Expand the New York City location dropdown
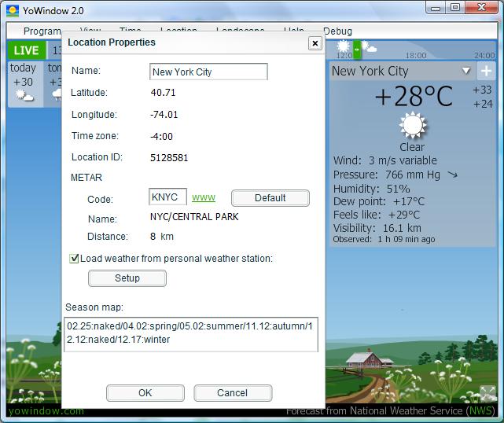This screenshot has width=504, height=423. point(466,72)
